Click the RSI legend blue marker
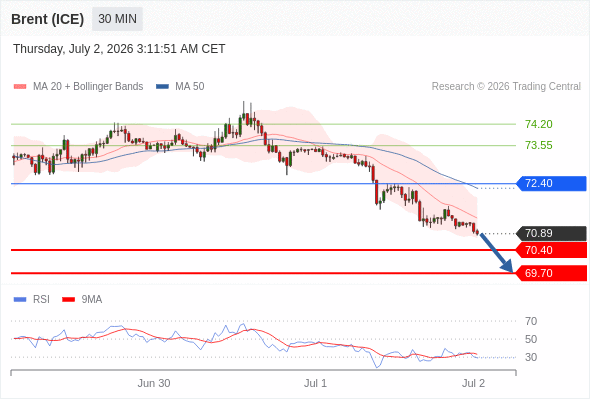The height and width of the screenshot is (400, 590). pyautogui.click(x=20, y=300)
